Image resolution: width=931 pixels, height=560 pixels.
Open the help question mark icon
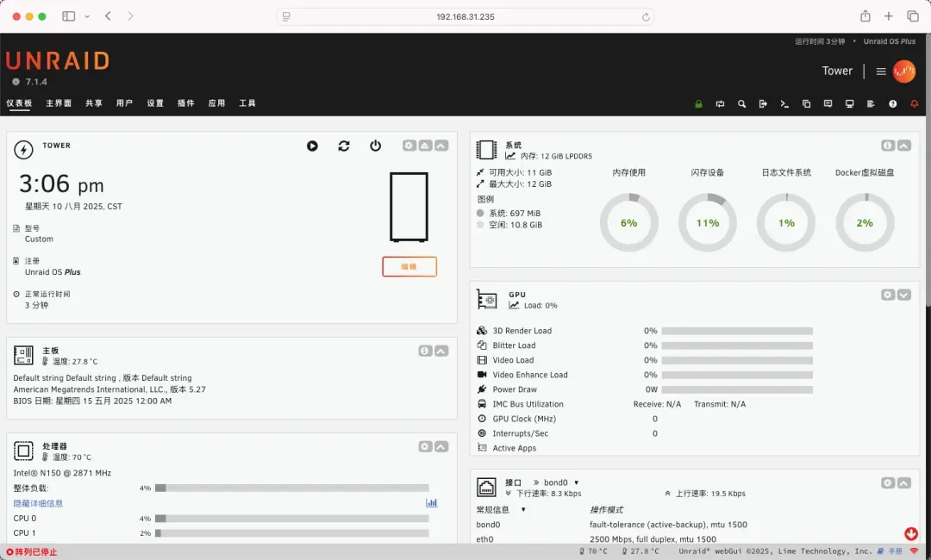pos(892,104)
